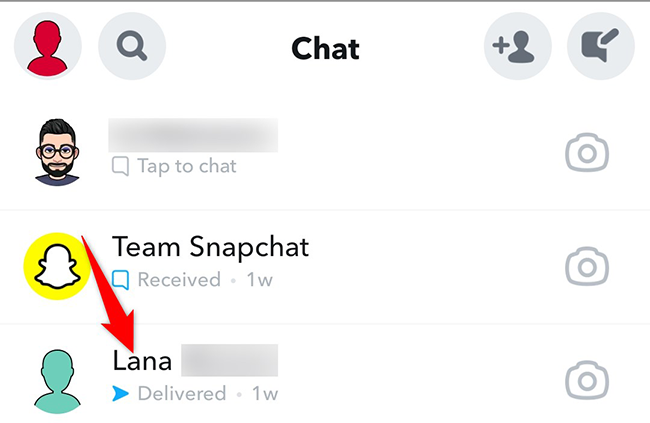Open camera beside Team Snapchat
This screenshot has height=423, width=650.
[587, 266]
